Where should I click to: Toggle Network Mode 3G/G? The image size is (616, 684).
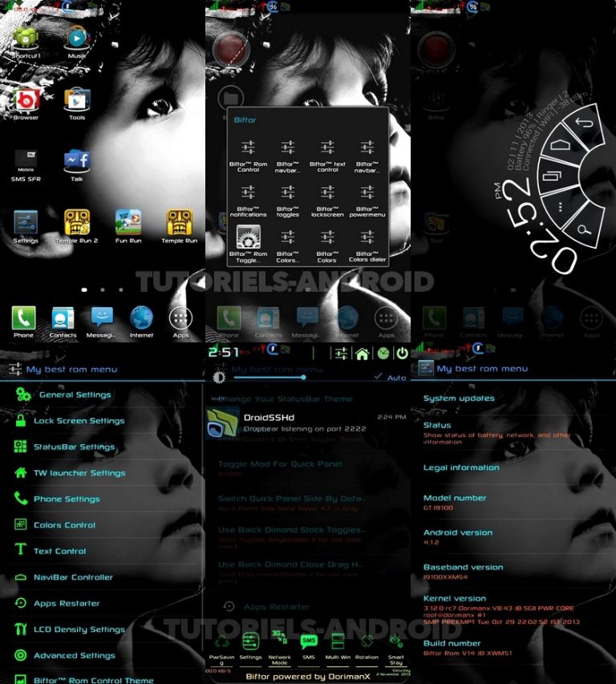coord(280,637)
